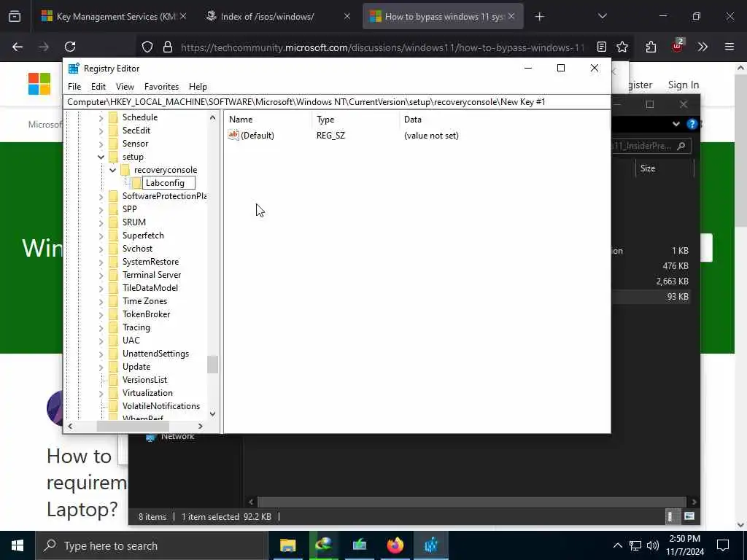This screenshot has width=747, height=560.
Task: Click the Firefox URL address bar
Action: click(382, 47)
